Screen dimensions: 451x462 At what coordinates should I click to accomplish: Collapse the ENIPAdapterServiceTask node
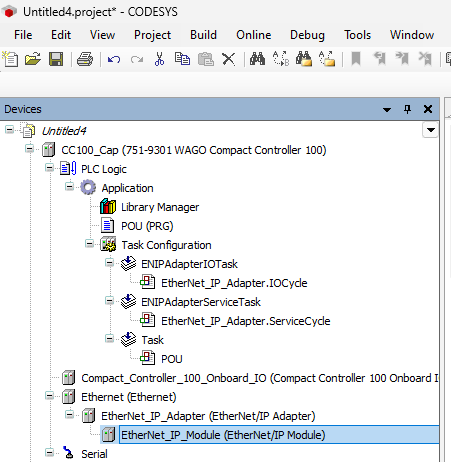point(109,301)
